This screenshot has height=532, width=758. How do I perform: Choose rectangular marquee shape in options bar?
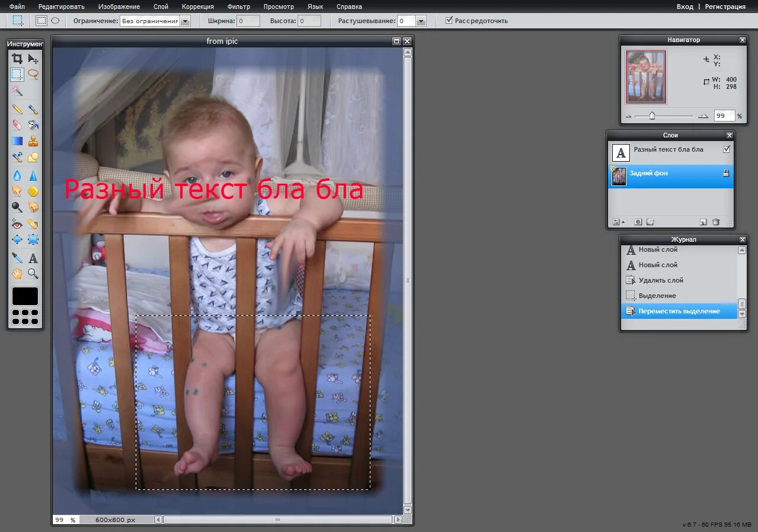41,20
